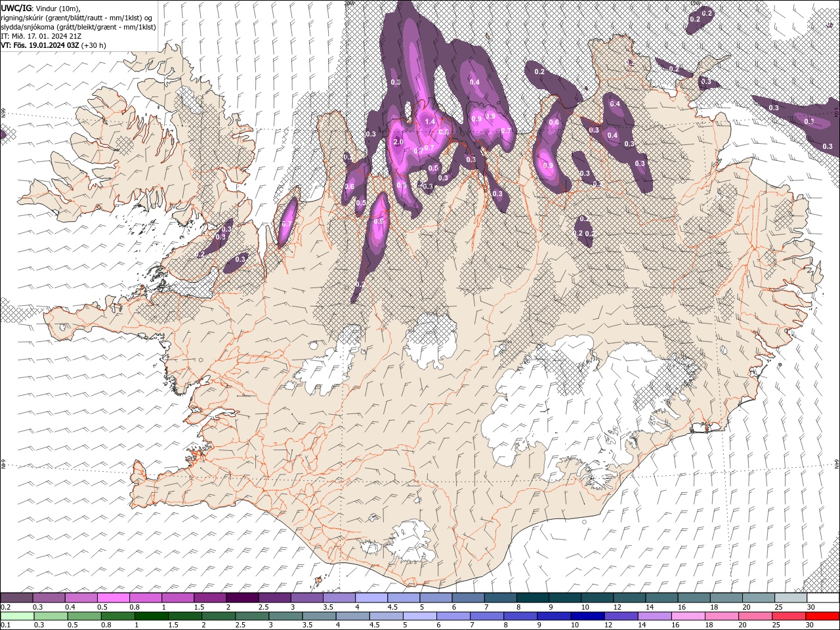
Task: Click the '2.0' snowfall value on the map
Action: tap(398, 142)
